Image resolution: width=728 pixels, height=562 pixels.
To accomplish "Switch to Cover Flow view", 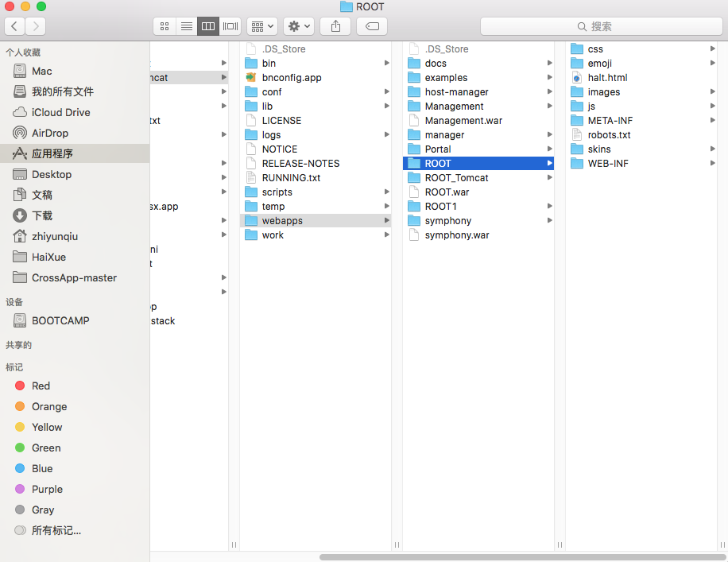I will (230, 26).
